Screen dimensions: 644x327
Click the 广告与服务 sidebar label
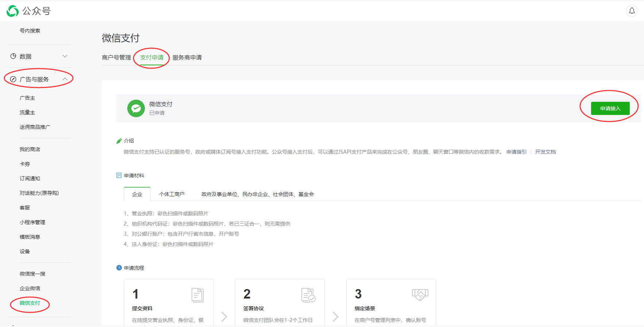tap(34, 79)
